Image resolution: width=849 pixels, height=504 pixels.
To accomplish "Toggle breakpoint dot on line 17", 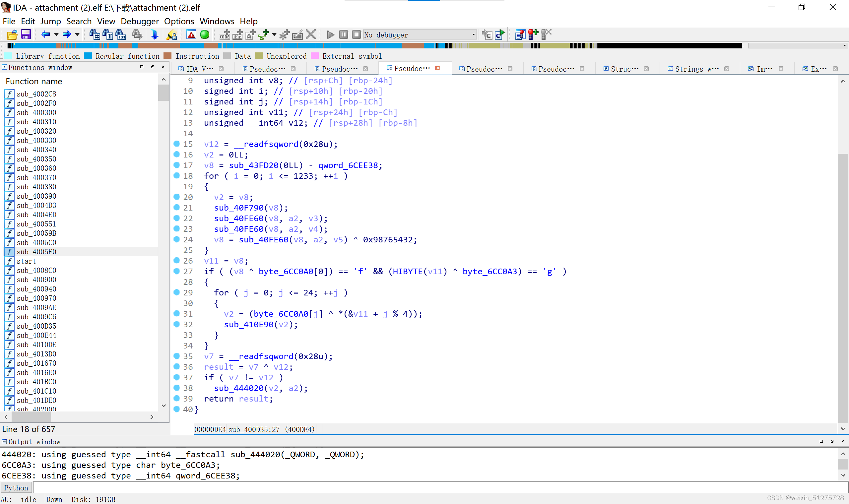I will (176, 165).
